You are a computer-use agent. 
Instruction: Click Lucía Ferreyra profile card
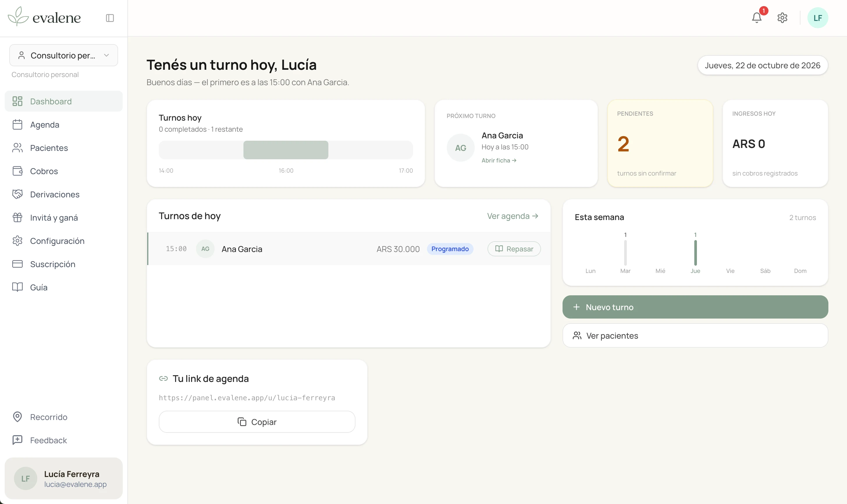(x=63, y=478)
